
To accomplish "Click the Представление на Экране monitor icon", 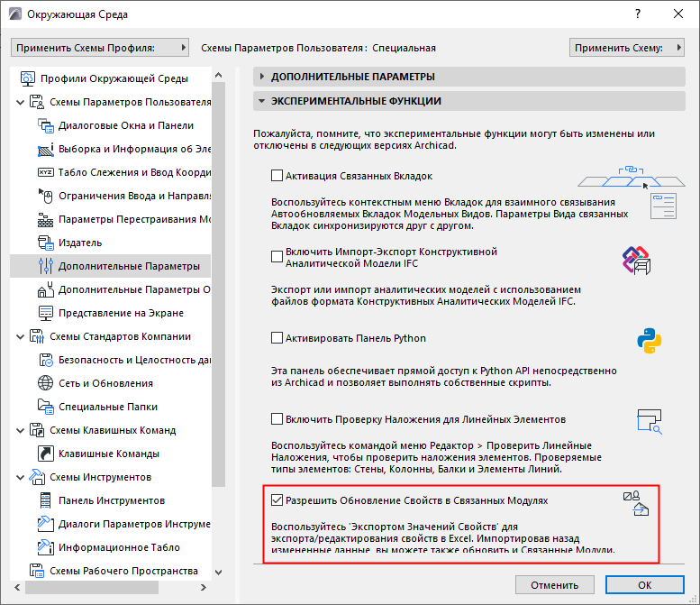I will [x=46, y=313].
